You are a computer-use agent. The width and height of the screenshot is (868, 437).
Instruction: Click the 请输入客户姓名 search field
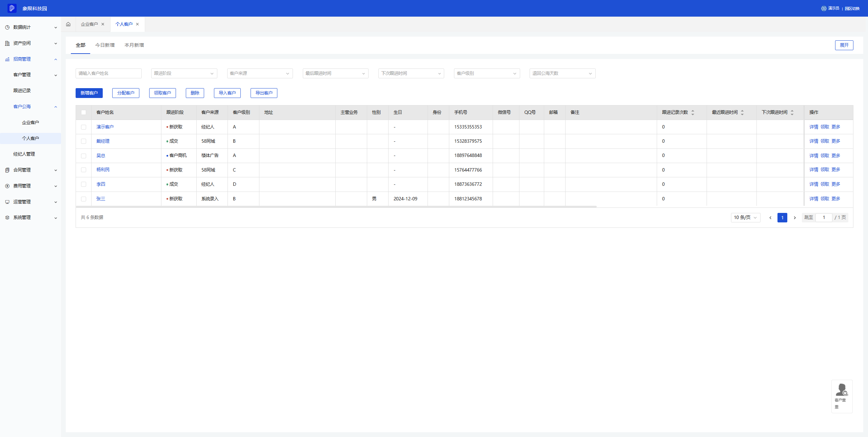[108, 74]
